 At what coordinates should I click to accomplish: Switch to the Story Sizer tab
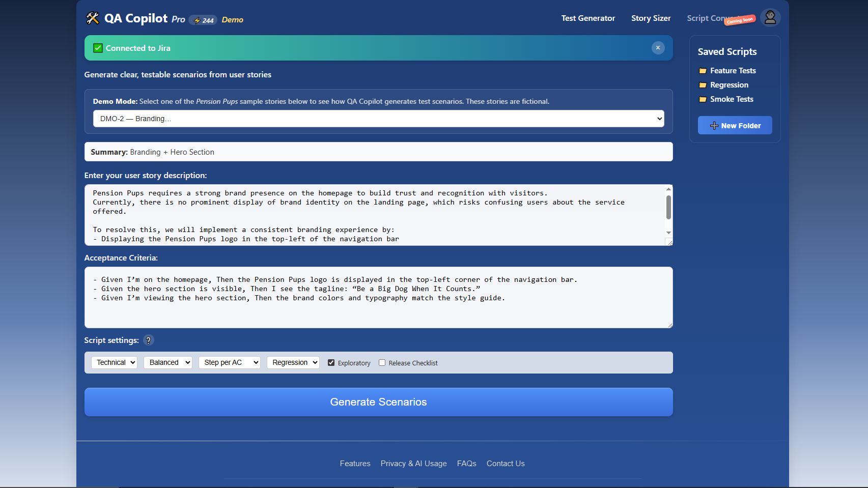pos(651,18)
